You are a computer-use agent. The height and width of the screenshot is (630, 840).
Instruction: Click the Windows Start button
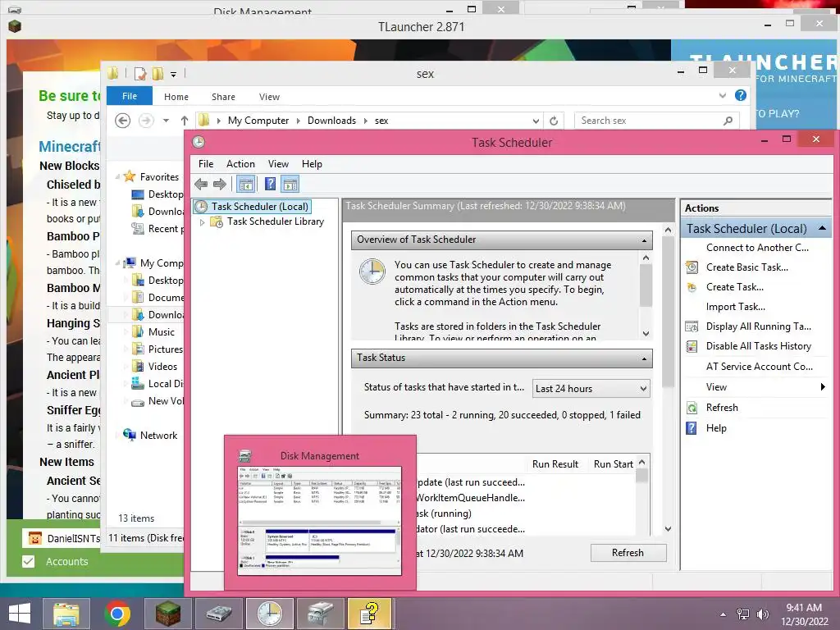tap(20, 614)
